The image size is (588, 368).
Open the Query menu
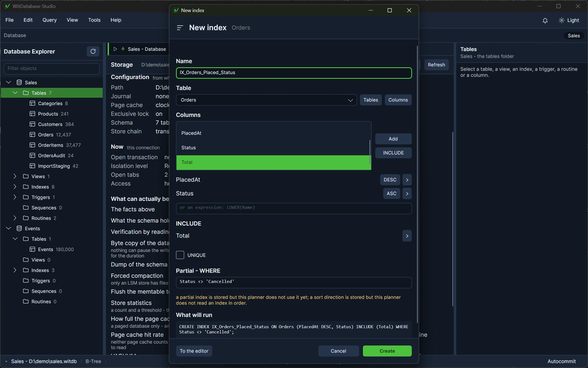coord(50,20)
